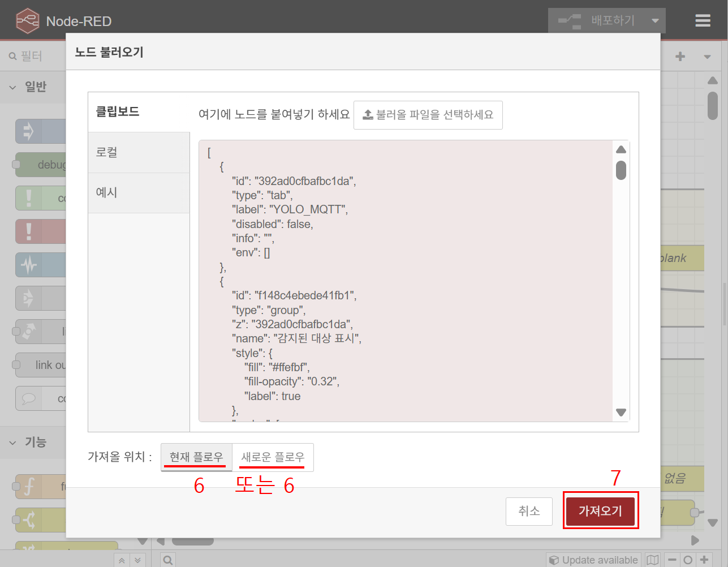Collapse all palette categories with the up chevrons
Screen dimensions: 728x567
tap(122, 561)
